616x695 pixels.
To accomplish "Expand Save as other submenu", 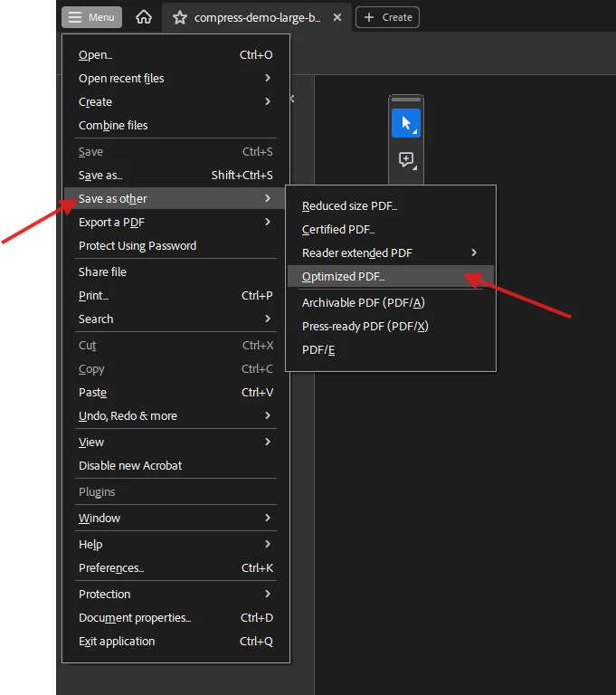I will tap(175, 198).
